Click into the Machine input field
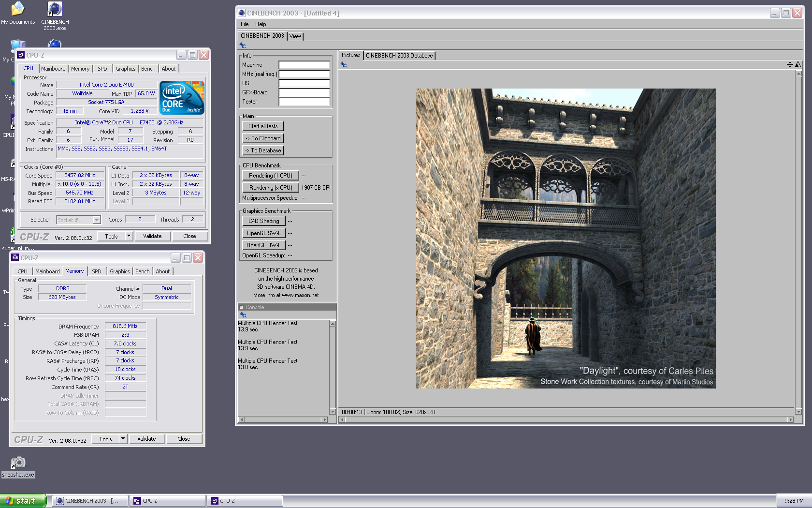 click(304, 65)
